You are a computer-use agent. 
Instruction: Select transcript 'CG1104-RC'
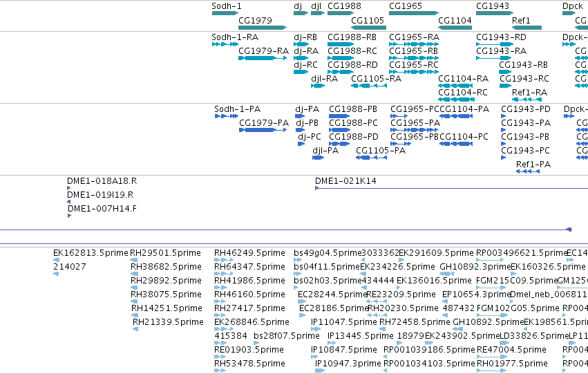[463, 93]
